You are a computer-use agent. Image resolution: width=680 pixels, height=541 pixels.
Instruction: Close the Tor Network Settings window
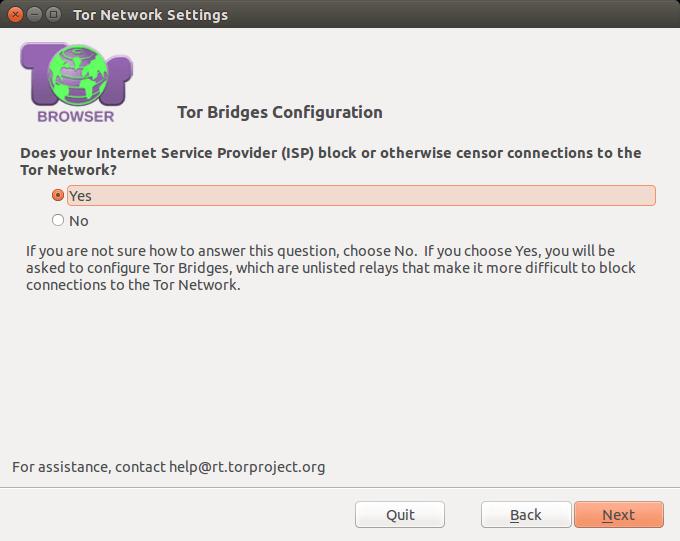pos(15,14)
